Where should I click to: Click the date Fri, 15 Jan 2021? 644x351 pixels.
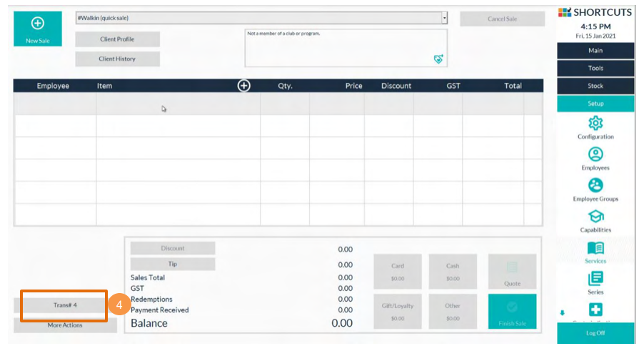click(595, 36)
